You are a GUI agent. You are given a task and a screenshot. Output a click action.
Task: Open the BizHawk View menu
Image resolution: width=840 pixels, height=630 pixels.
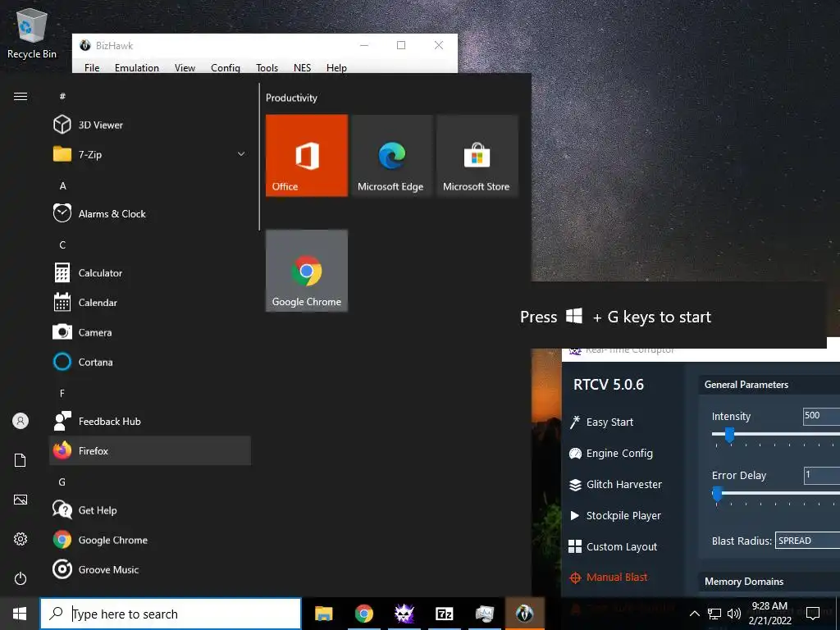pos(185,67)
